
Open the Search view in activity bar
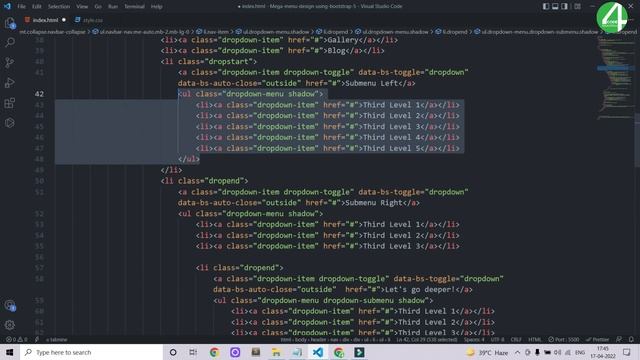(x=10, y=42)
